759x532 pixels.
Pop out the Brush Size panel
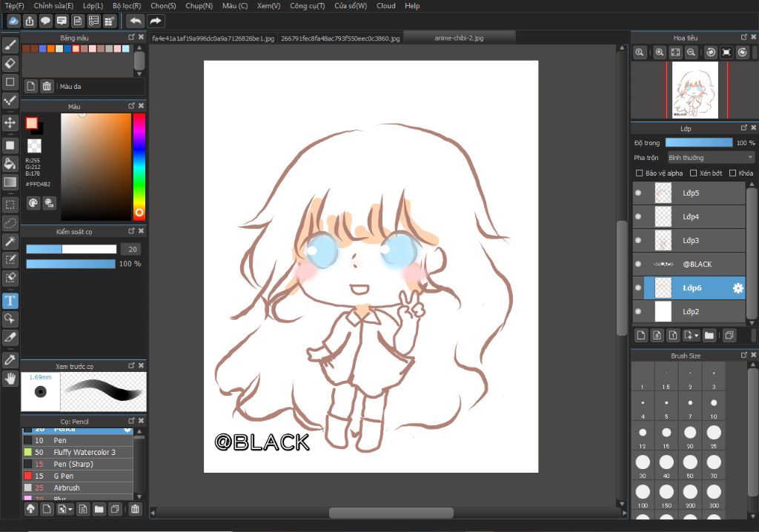(744, 355)
